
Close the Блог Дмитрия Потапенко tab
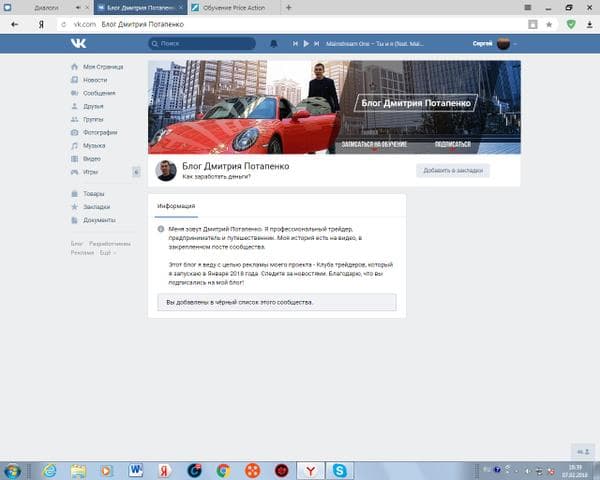tap(181, 8)
